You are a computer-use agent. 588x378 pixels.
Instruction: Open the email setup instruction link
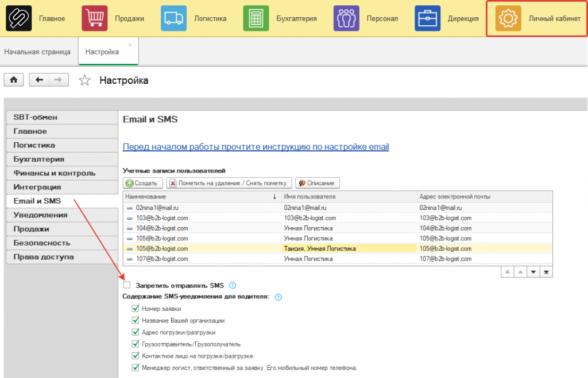[x=256, y=147]
